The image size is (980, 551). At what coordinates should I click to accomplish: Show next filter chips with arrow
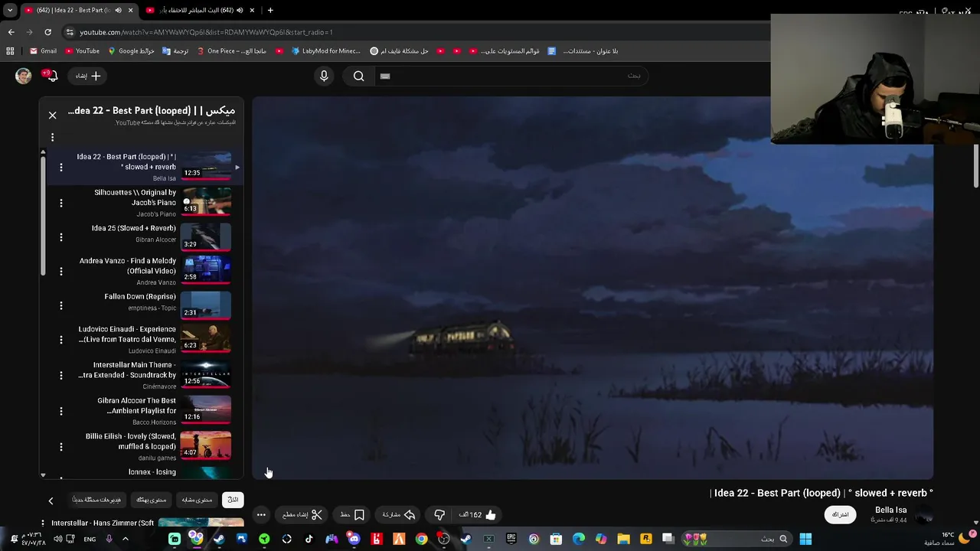[51, 500]
